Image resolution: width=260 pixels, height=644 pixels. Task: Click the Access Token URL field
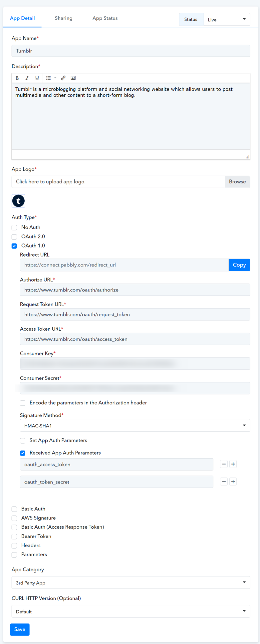(135, 339)
